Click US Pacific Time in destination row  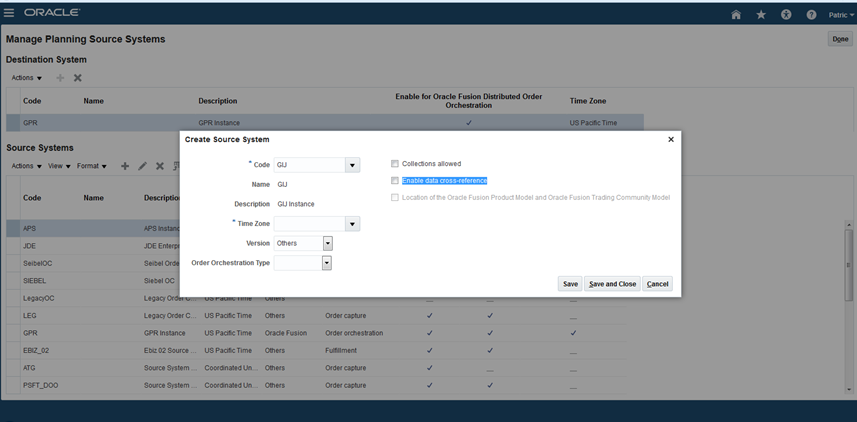point(593,123)
